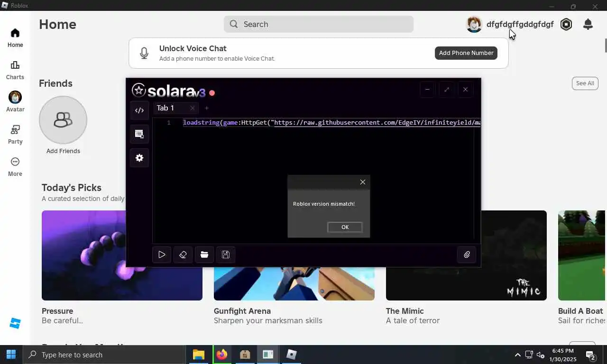Open notifications bell

click(x=588, y=24)
